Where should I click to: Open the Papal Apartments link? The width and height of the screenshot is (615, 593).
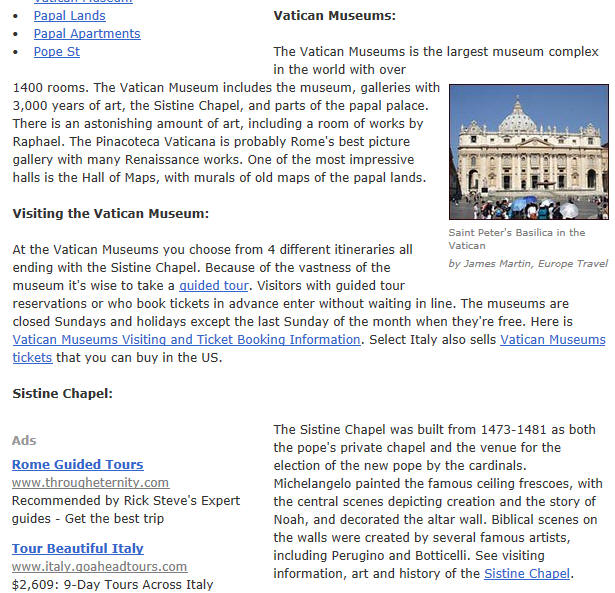click(x=87, y=34)
